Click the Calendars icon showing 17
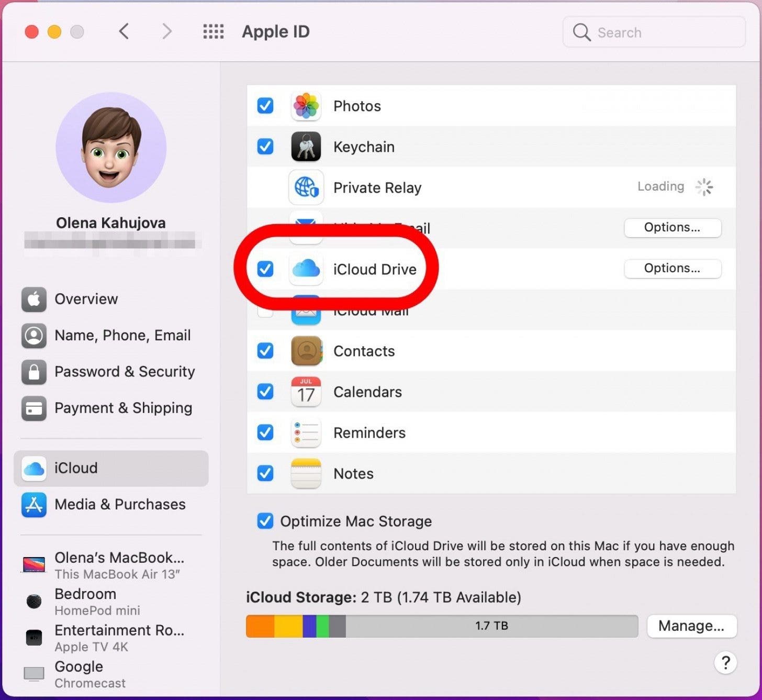 click(x=306, y=392)
